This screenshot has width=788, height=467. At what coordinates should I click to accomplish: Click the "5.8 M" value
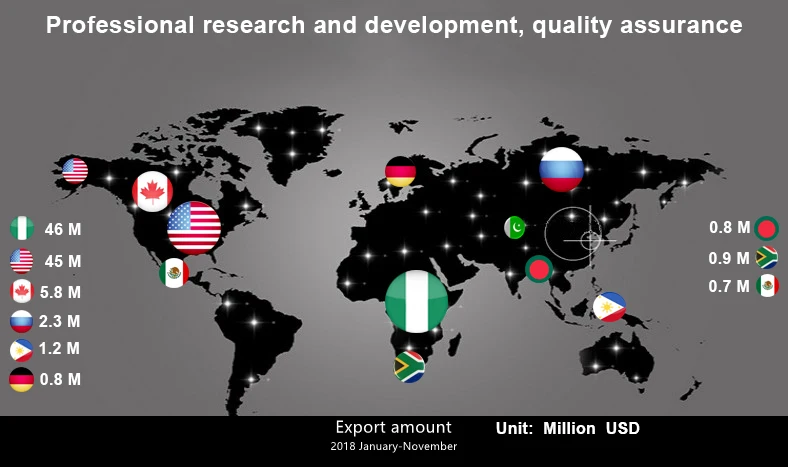(x=60, y=293)
